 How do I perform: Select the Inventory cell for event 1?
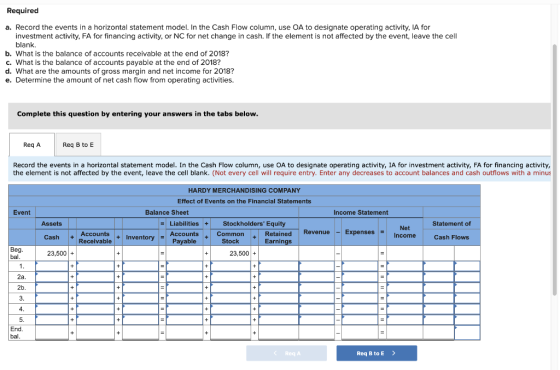(x=140, y=266)
